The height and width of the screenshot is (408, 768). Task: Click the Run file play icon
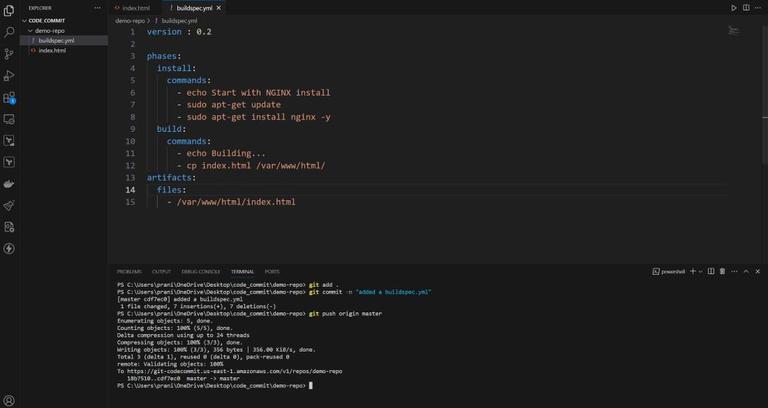[733, 8]
